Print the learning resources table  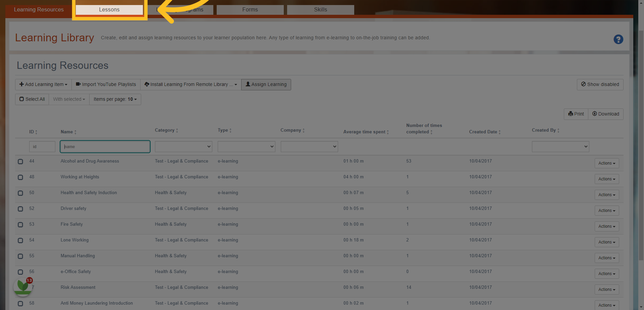(576, 114)
